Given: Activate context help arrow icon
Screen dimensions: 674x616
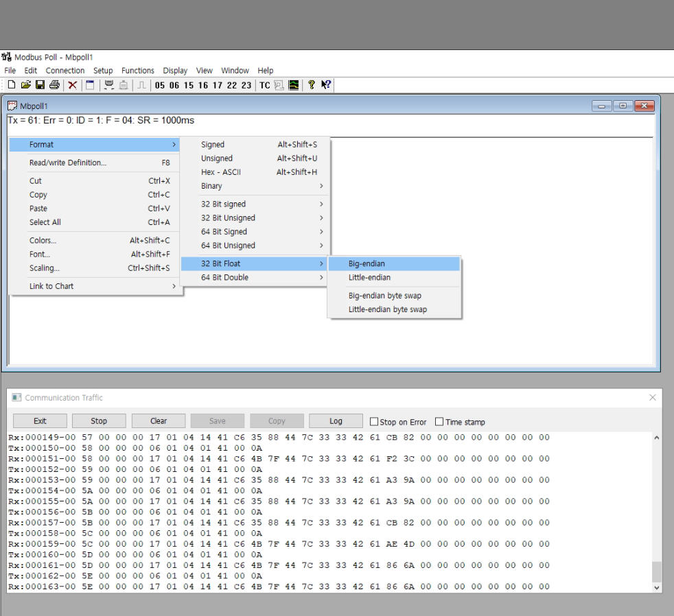Looking at the screenshot, I should pos(326,85).
